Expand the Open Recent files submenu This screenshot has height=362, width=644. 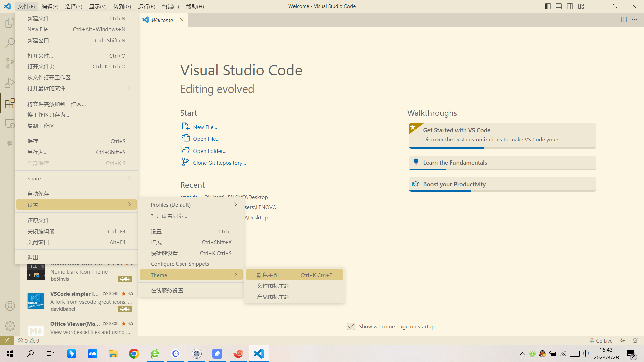tap(76, 88)
